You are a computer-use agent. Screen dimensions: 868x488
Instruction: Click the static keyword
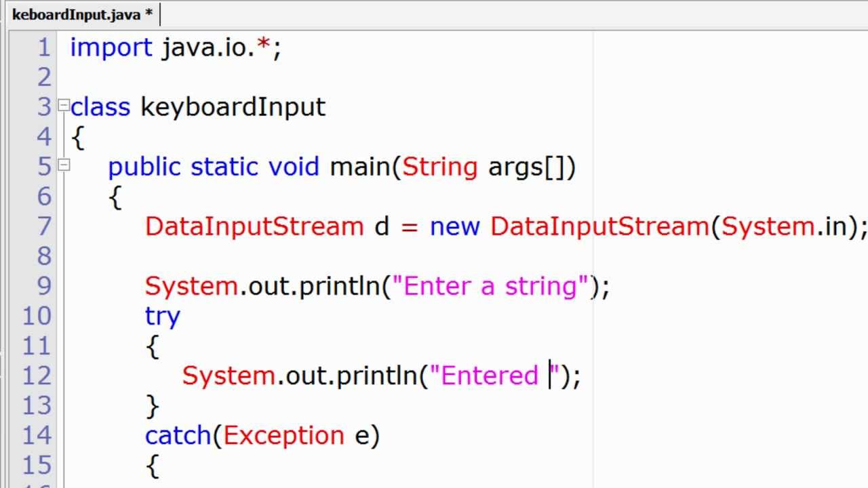224,167
